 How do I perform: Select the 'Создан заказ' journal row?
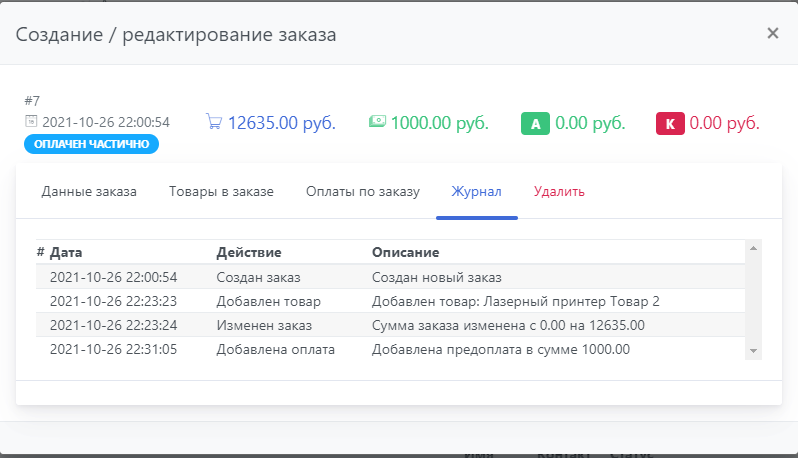[258, 277]
